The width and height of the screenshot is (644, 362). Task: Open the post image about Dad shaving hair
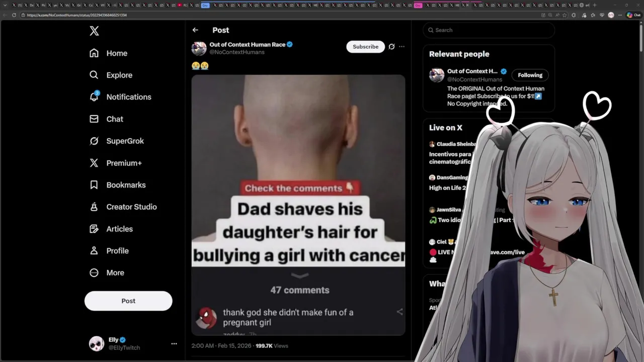298,205
